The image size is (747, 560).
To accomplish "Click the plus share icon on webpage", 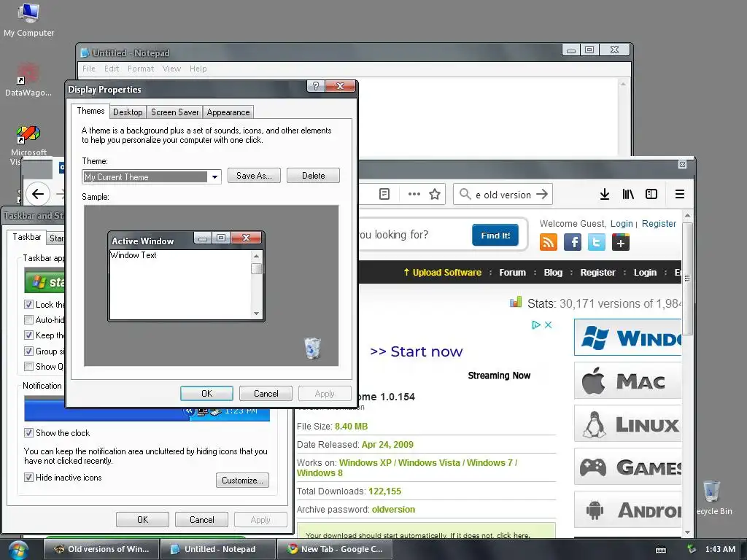I will (621, 242).
